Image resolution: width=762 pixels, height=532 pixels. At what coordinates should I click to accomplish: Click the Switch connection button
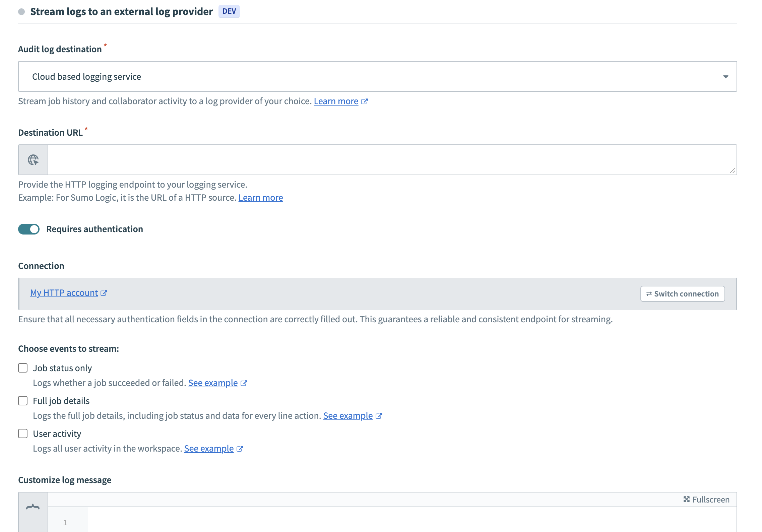coord(682,293)
